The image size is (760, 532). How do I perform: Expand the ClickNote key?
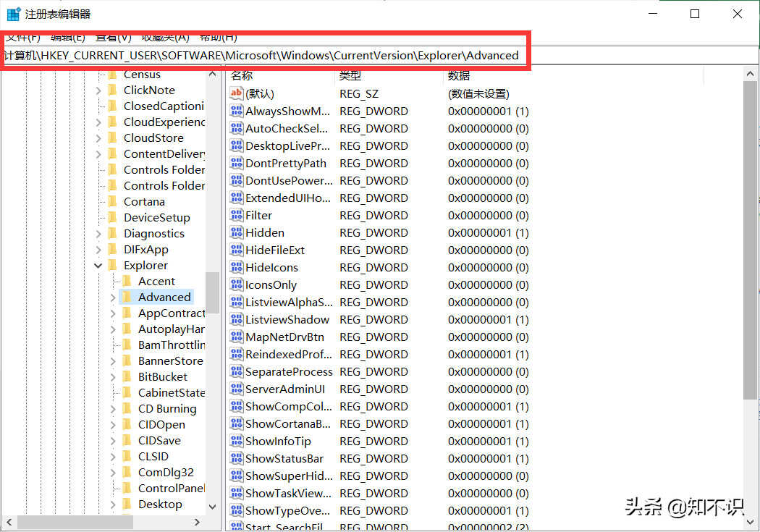98,90
